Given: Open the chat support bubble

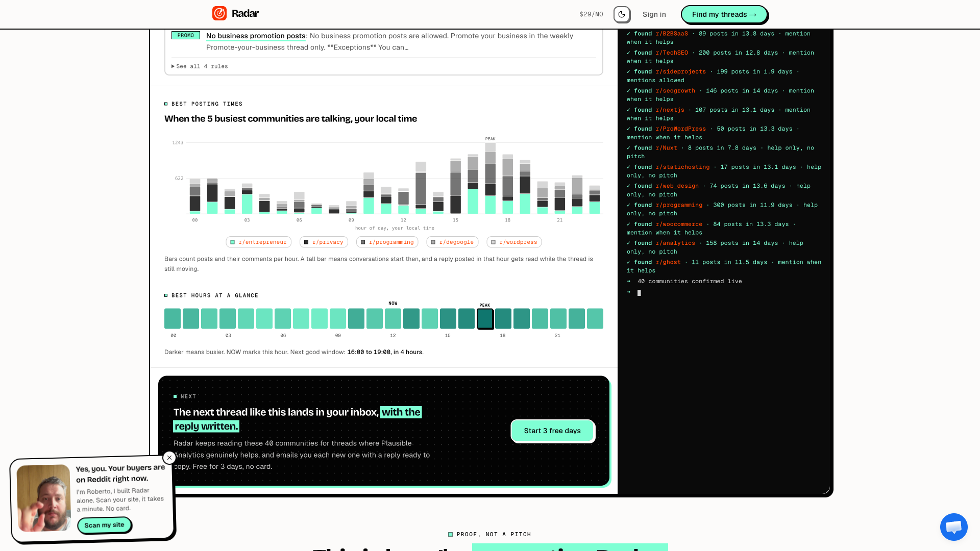Looking at the screenshot, I should (x=953, y=527).
